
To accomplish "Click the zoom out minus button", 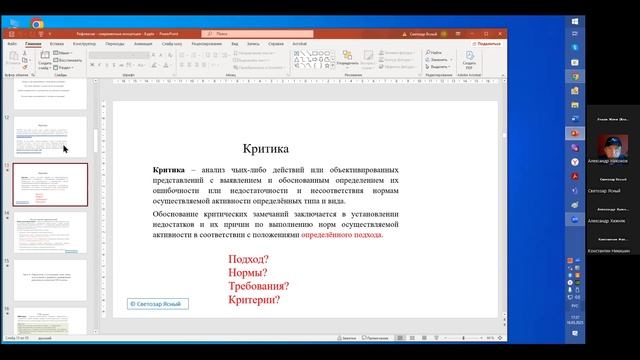I will click(x=445, y=338).
